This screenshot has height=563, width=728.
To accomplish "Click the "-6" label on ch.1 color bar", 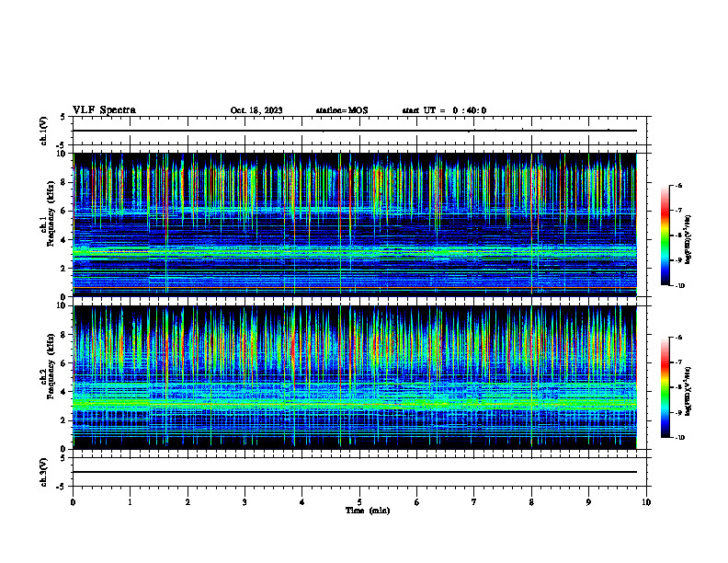I will click(x=678, y=186).
